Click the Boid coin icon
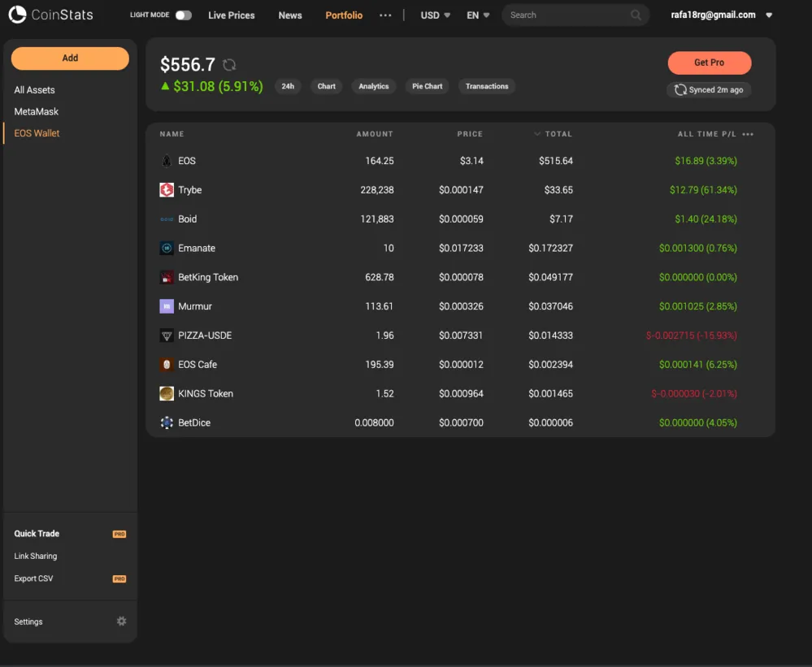This screenshot has width=812, height=667. coord(167,219)
